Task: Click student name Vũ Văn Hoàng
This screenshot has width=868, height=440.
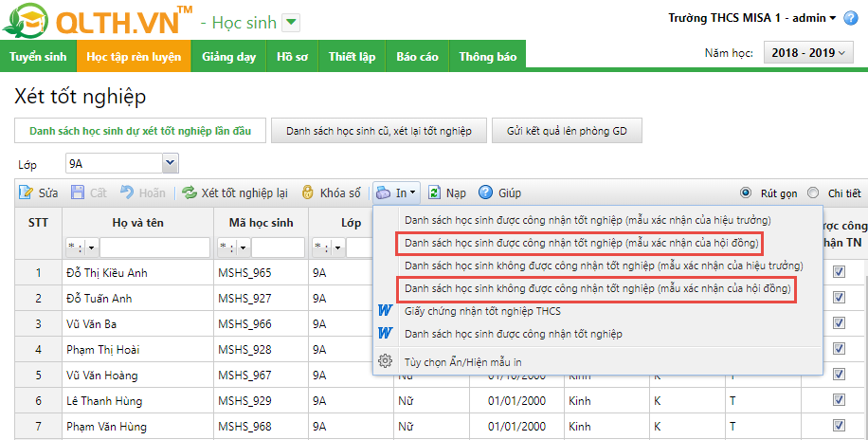Action: coord(101,376)
